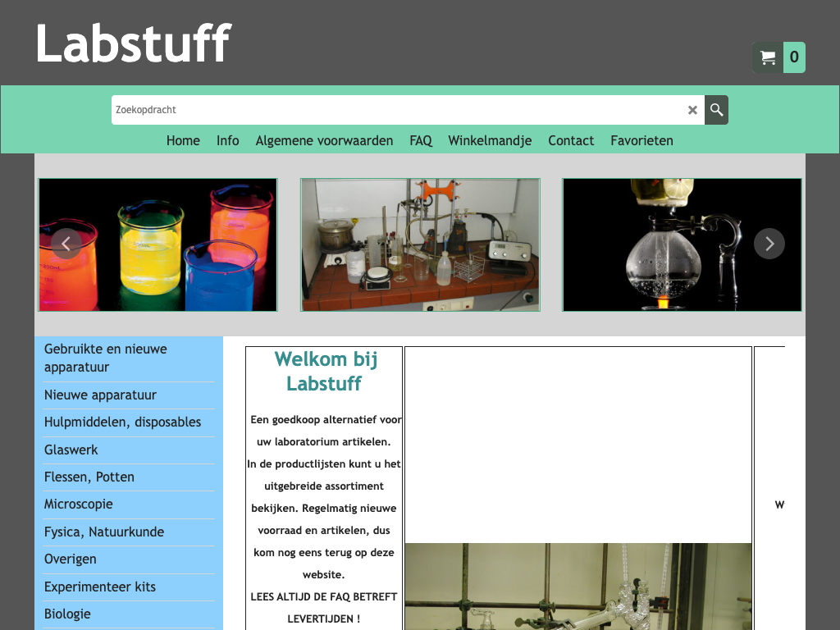Click the magnifier search button
The height and width of the screenshot is (630, 840).
tap(716, 110)
